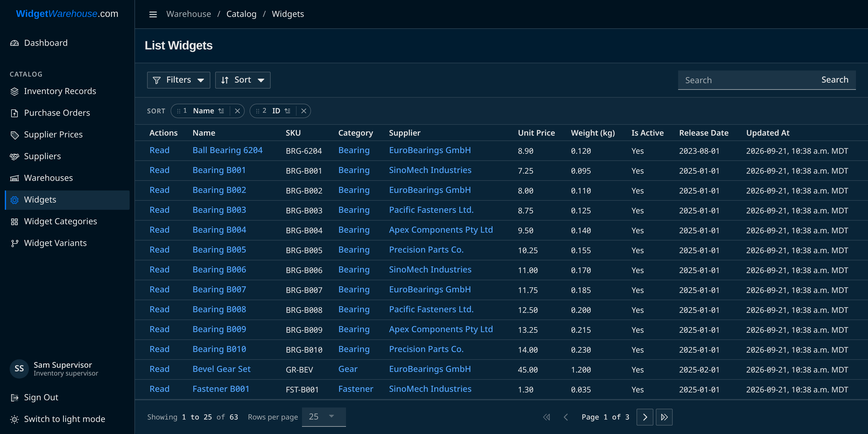The width and height of the screenshot is (868, 434).
Task: Open the Filters dropdown
Action: 179,80
